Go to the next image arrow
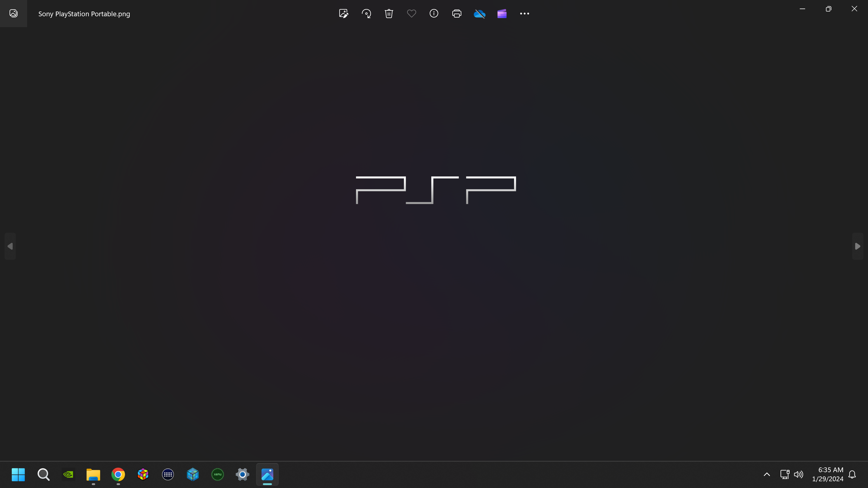This screenshot has width=868, height=488. point(858,246)
